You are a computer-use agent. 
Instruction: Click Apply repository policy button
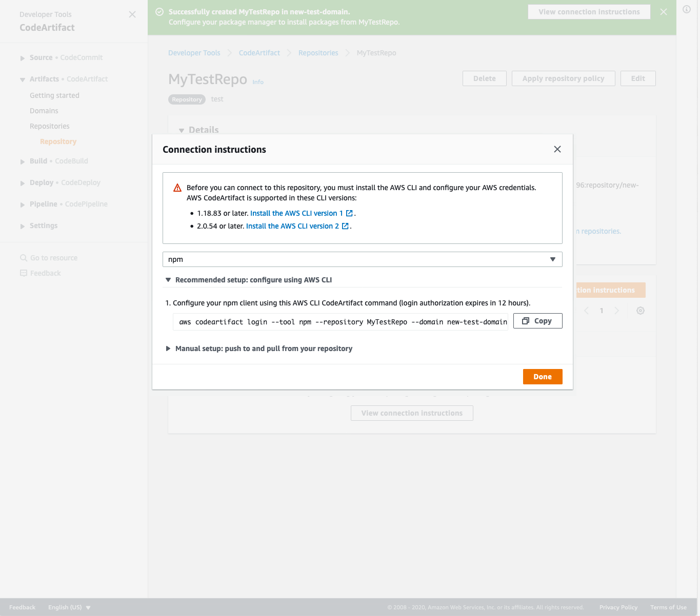point(564,78)
